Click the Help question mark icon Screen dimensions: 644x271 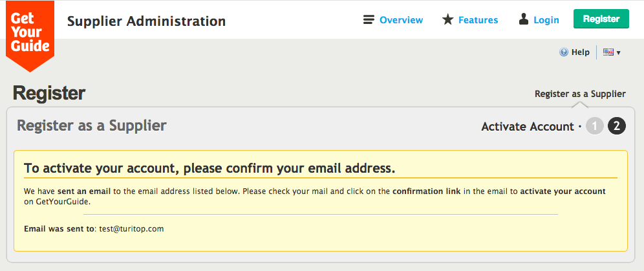pos(564,52)
